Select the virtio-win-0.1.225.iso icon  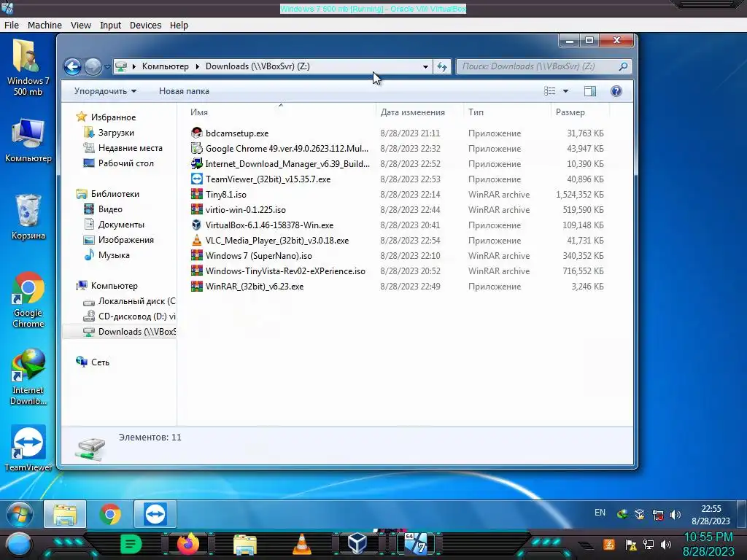pos(197,209)
